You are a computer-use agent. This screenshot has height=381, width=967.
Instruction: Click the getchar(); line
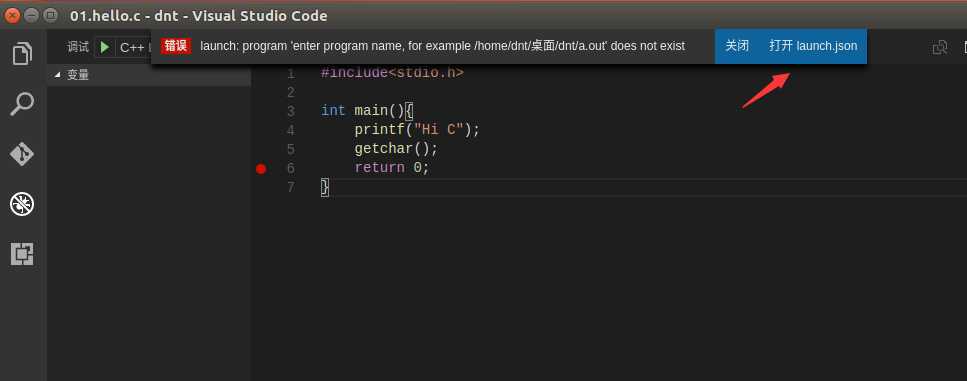pyautogui.click(x=396, y=149)
